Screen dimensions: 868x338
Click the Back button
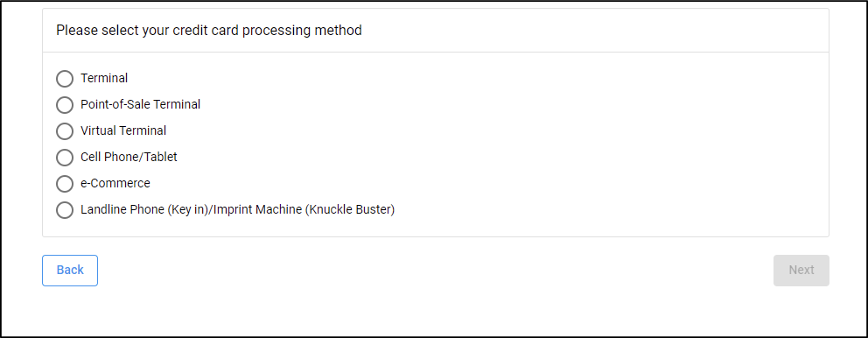tap(70, 271)
